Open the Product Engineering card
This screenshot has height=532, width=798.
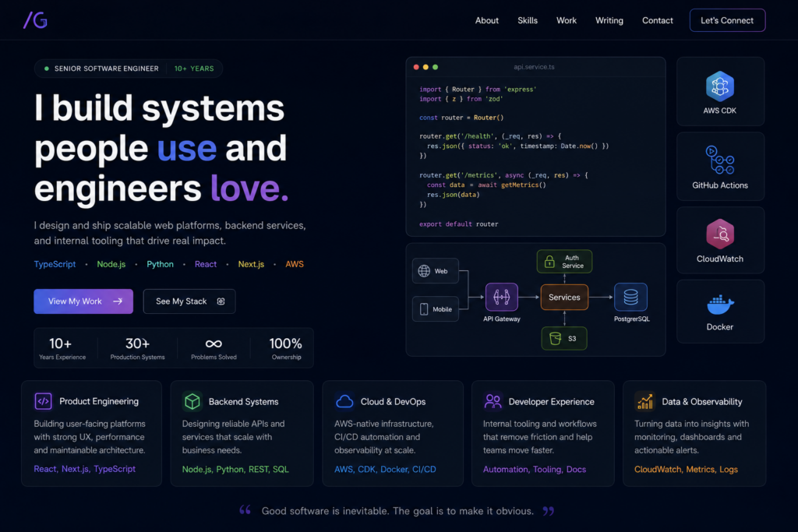click(92, 433)
